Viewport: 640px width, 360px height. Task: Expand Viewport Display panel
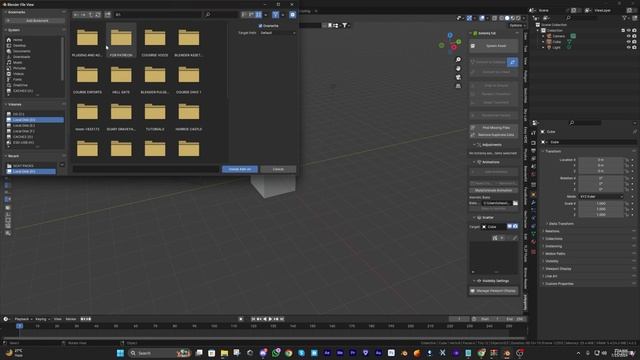point(558,269)
